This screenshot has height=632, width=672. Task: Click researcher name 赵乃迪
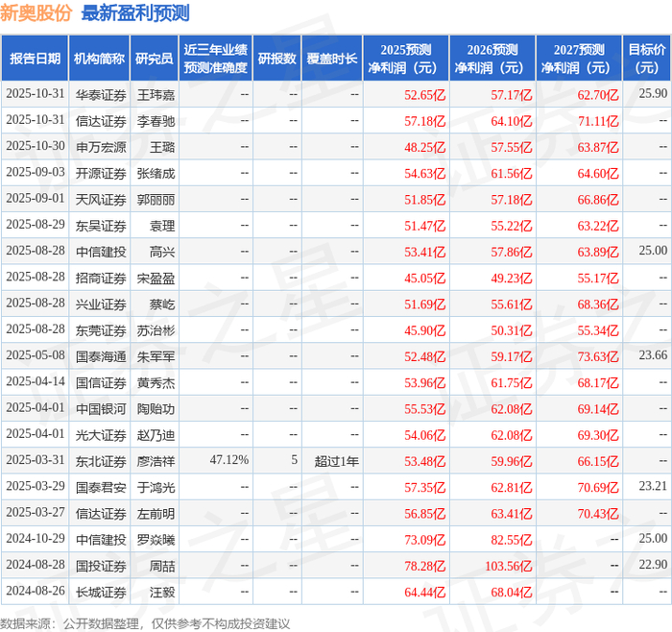156,435
